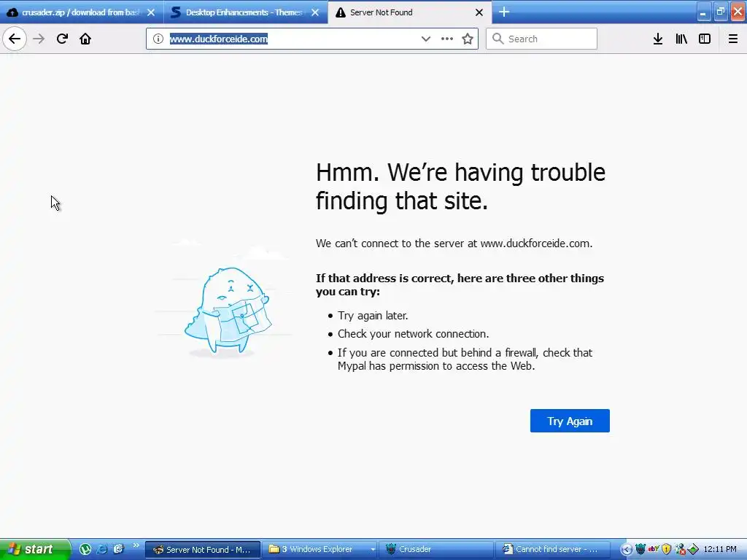Switch to the Desktop Enhancements - Themes tab

[246, 12]
